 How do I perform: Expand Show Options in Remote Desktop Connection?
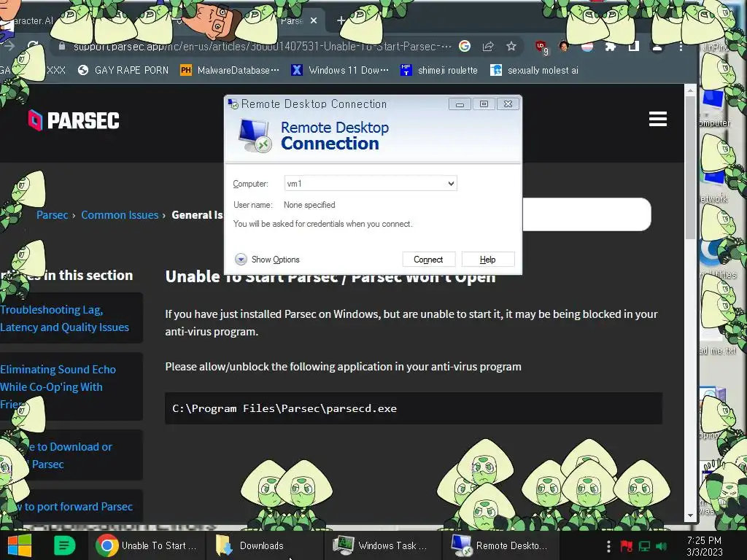267,260
